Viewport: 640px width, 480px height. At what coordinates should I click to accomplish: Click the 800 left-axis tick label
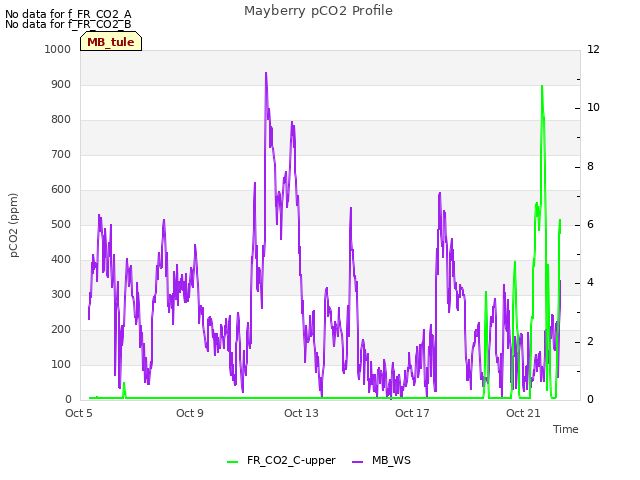61,120
